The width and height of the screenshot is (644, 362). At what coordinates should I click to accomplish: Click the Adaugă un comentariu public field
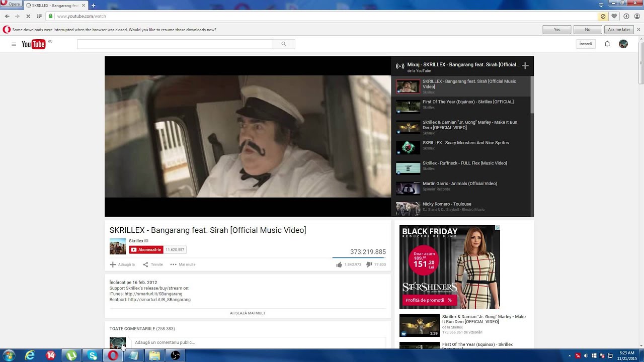click(258, 342)
